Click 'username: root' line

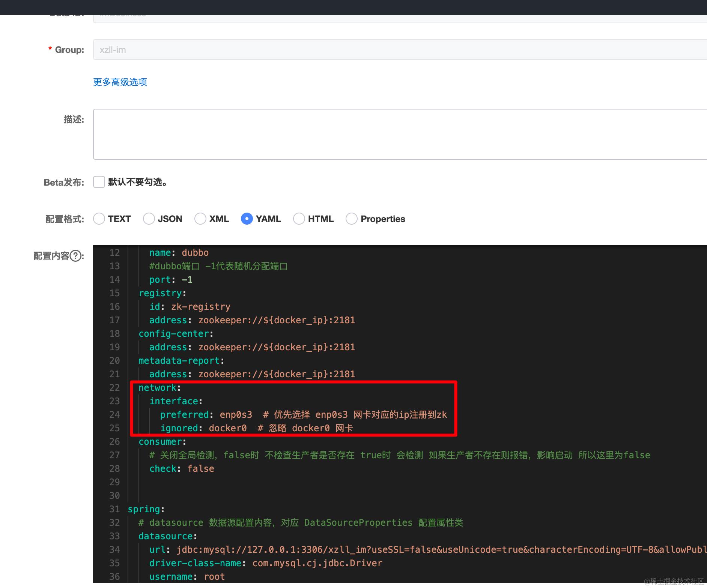point(187,577)
